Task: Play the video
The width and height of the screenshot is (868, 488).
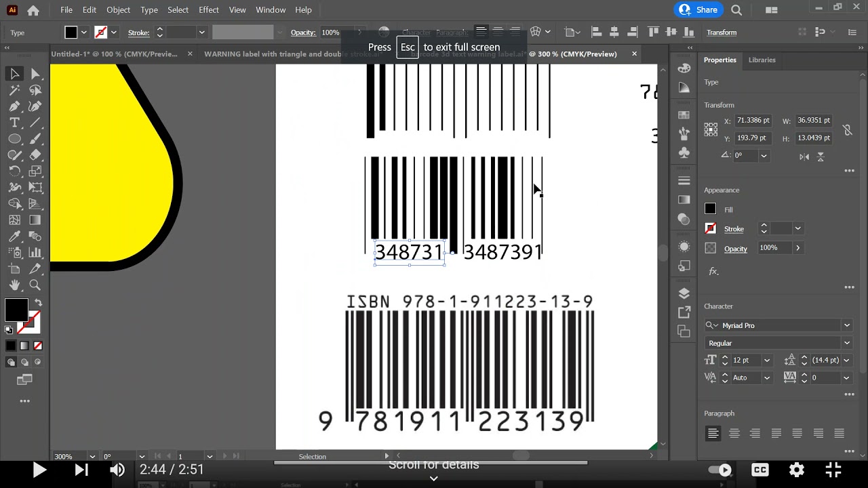Action: [x=39, y=470]
